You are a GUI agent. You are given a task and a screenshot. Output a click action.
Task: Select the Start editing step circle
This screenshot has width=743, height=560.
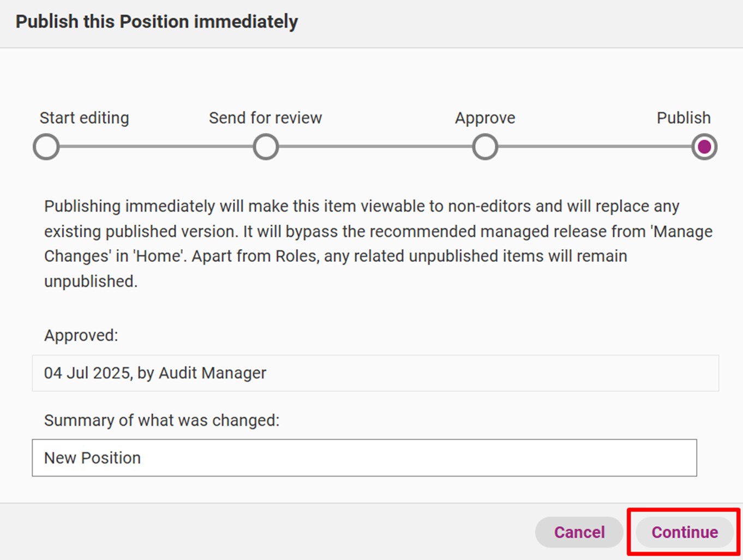pos(46,147)
